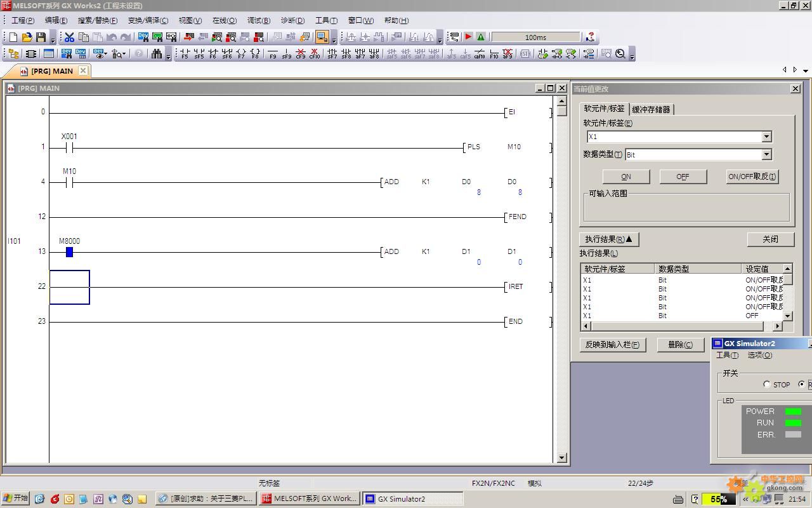
Task: Open the tab list dropdown arrow at top right
Action: 805,70
